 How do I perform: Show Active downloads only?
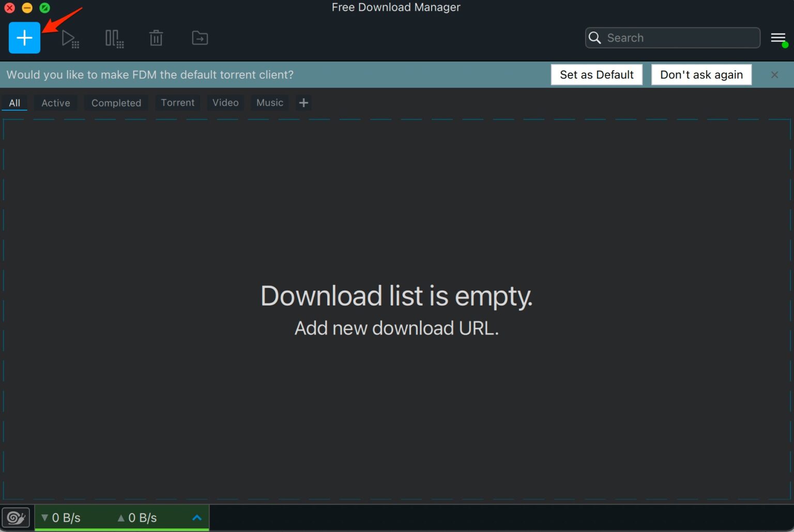click(x=55, y=102)
